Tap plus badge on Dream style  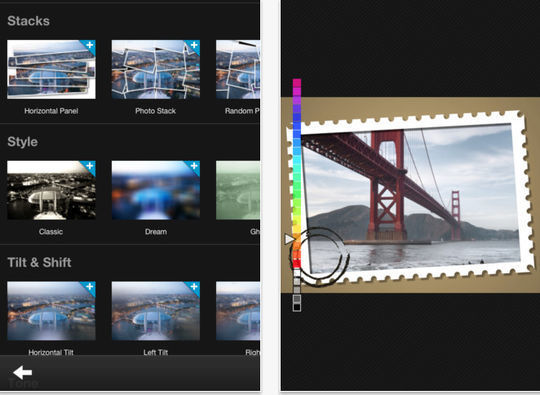point(194,166)
